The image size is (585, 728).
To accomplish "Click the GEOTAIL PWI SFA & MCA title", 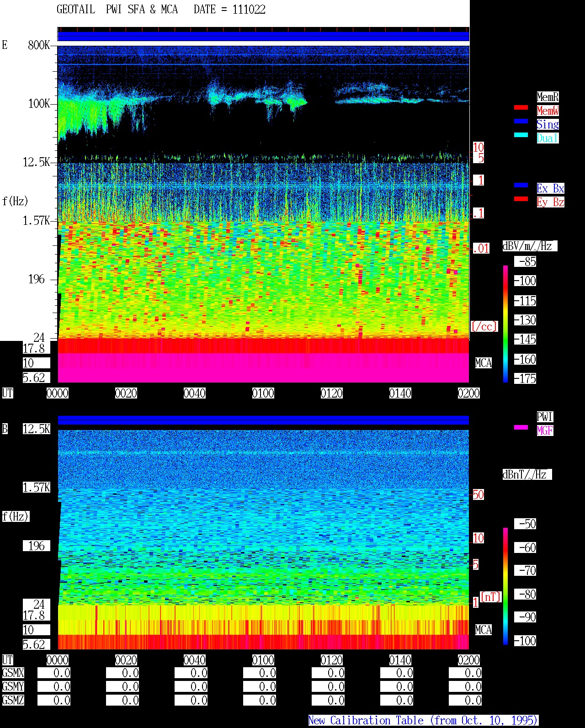I will click(117, 10).
